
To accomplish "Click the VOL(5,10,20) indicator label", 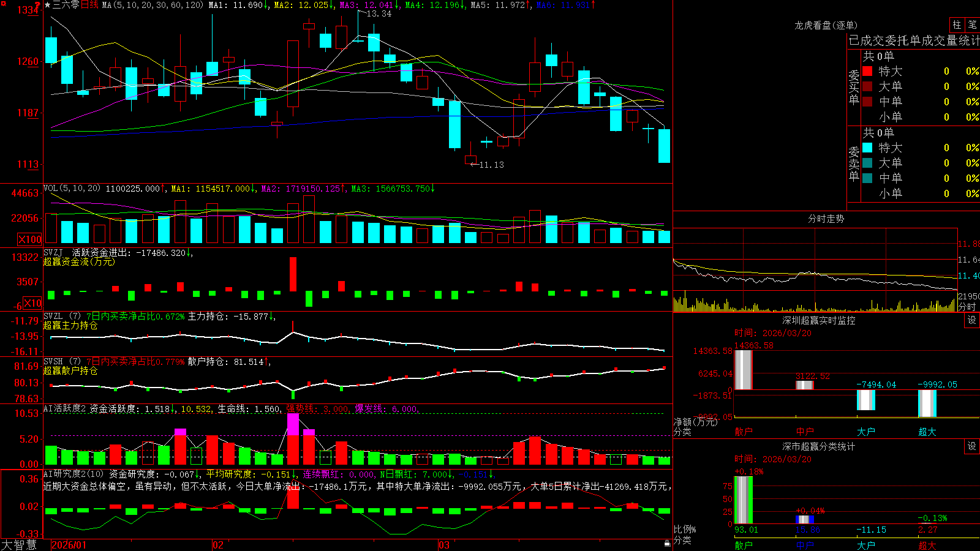I will 72,189.
